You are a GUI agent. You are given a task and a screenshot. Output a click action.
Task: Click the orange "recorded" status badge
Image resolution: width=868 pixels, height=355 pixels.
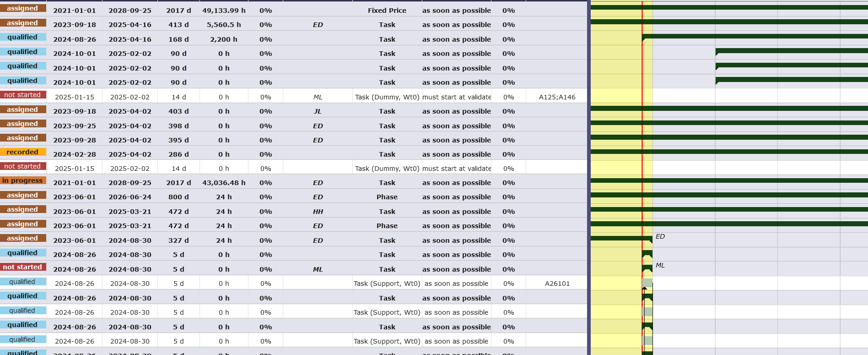pyautogui.click(x=22, y=152)
